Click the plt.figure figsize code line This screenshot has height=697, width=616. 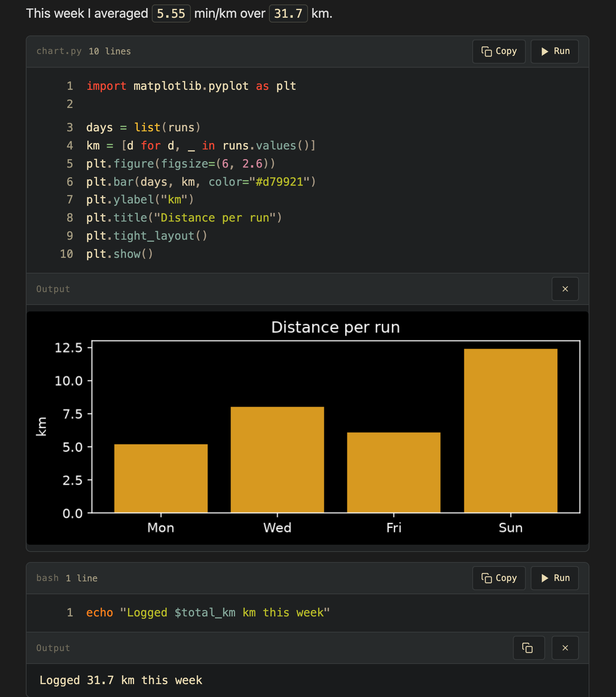[x=181, y=163]
